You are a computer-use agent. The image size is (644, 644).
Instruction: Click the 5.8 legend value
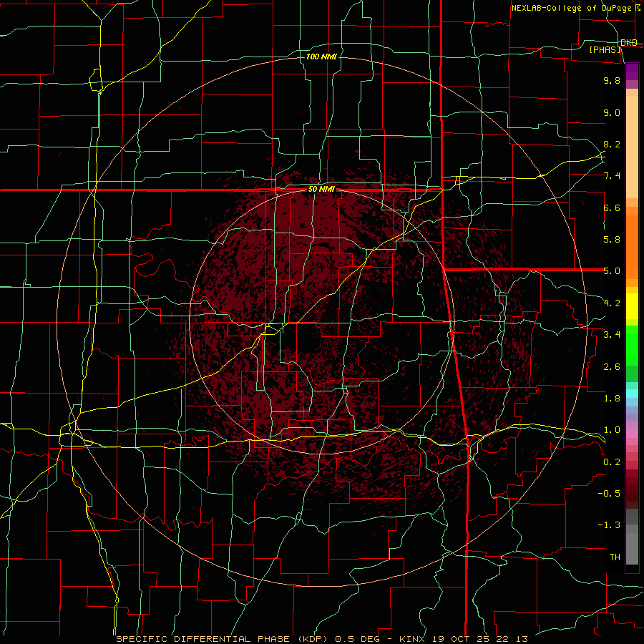coord(612,240)
